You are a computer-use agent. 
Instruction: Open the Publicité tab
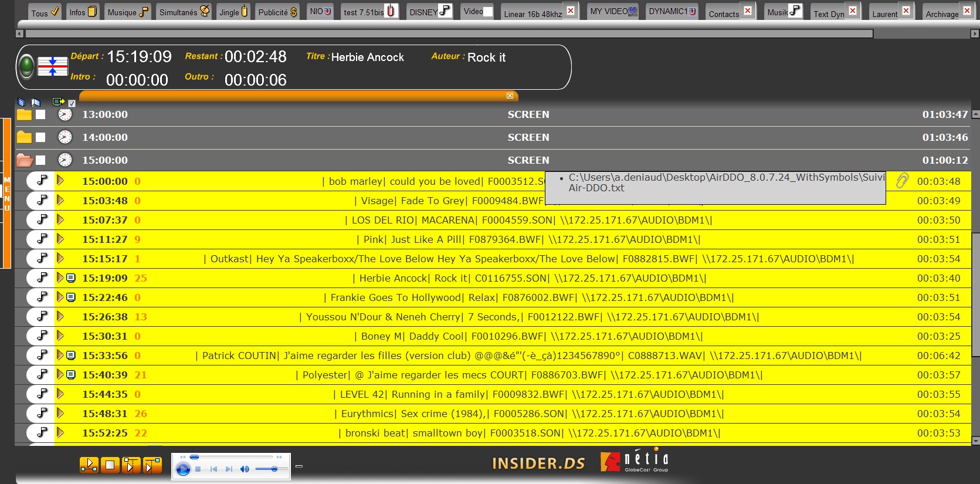point(277,12)
